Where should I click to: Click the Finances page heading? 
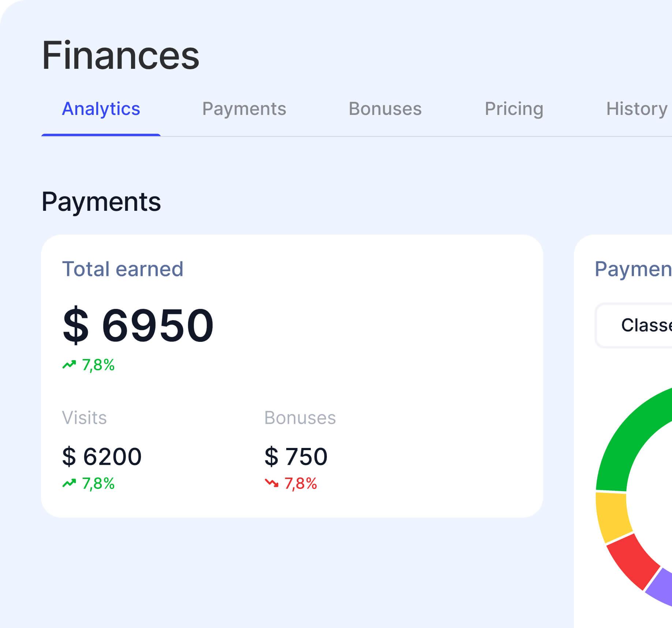pos(120,56)
